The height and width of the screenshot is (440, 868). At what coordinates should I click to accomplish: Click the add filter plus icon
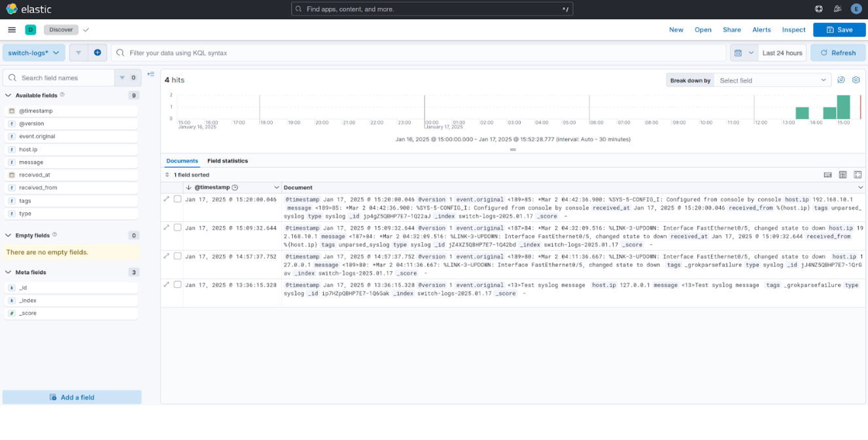pyautogui.click(x=97, y=53)
